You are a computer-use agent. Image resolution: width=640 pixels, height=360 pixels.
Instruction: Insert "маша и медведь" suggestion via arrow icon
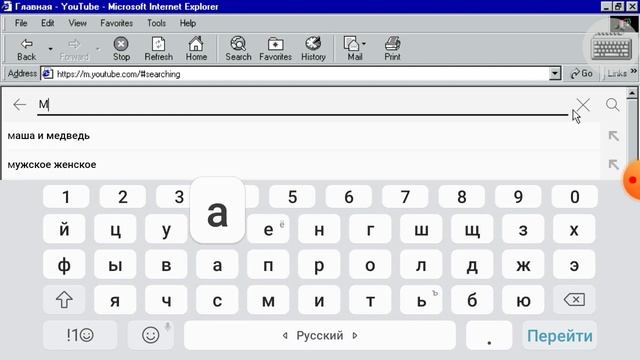[x=613, y=136]
